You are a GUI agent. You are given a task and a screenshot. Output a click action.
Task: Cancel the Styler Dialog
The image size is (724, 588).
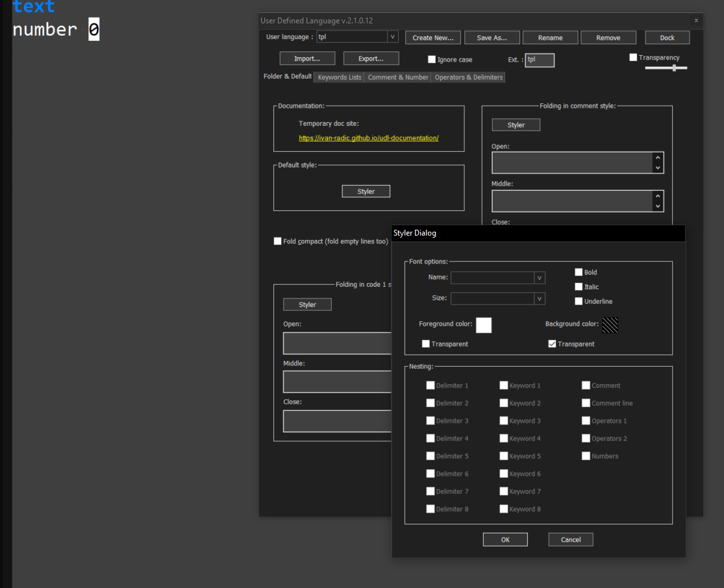pyautogui.click(x=571, y=539)
